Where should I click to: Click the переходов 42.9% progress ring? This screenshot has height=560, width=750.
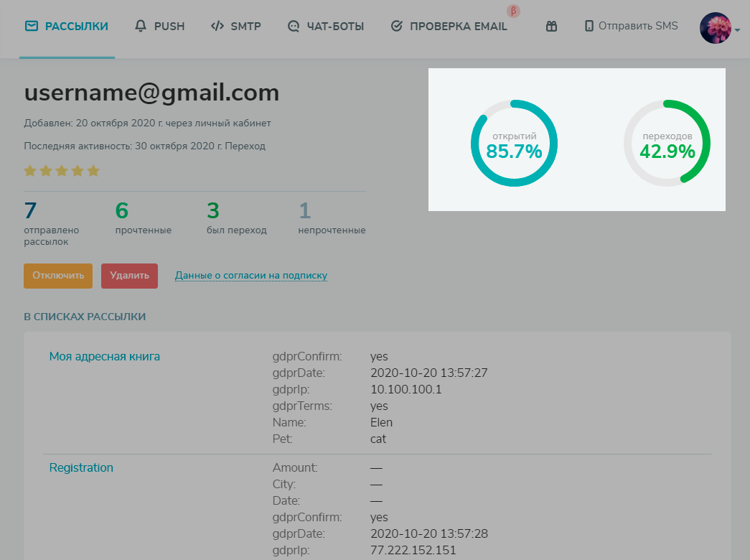coord(667,144)
